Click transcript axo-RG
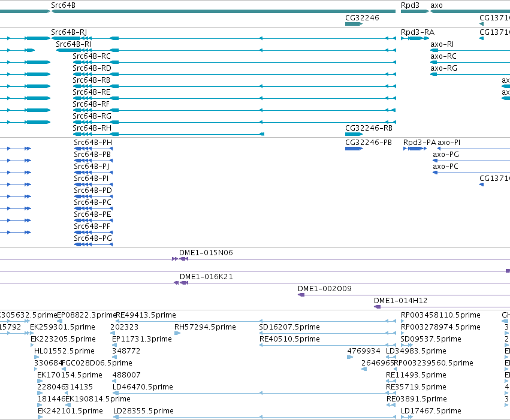This screenshot has height=420, width=510. click(470, 74)
